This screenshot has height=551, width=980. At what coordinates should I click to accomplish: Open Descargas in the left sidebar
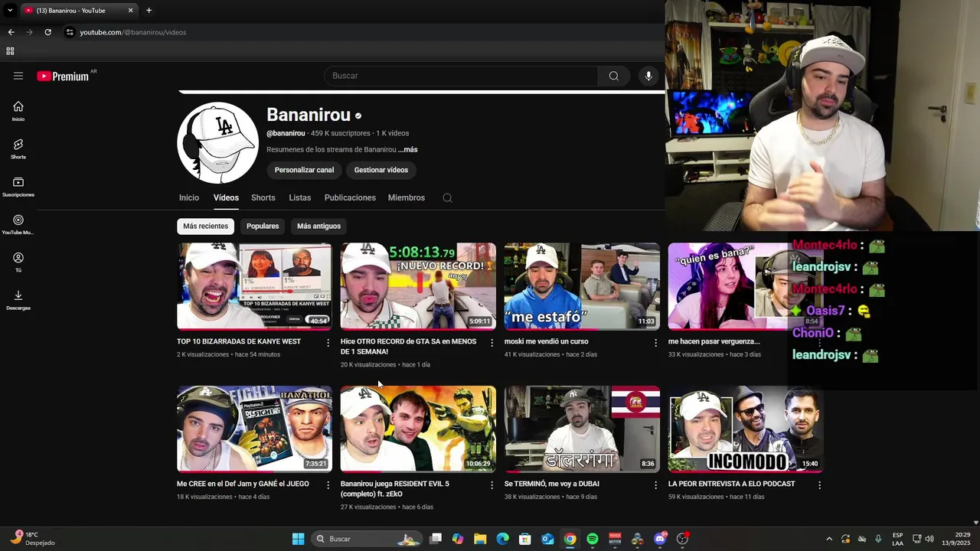coord(18,300)
